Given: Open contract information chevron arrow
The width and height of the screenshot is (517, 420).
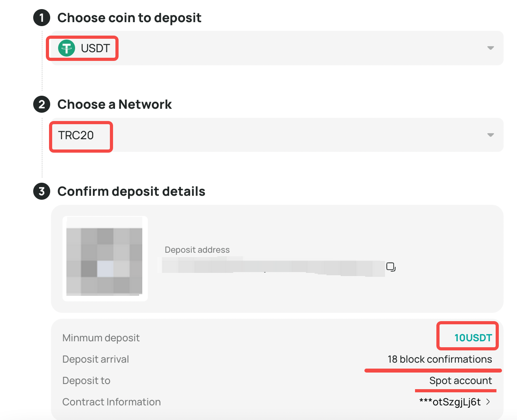Looking at the screenshot, I should click(x=489, y=402).
